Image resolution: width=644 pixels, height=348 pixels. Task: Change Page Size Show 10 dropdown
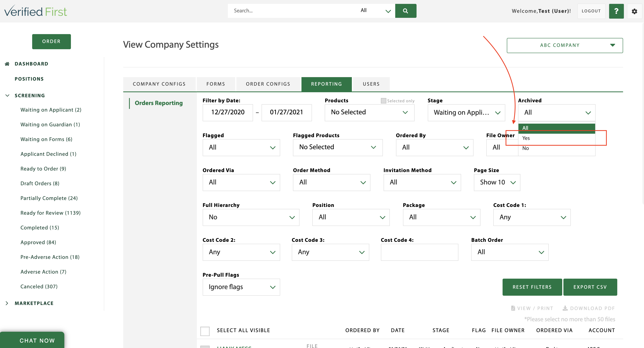[x=497, y=183]
